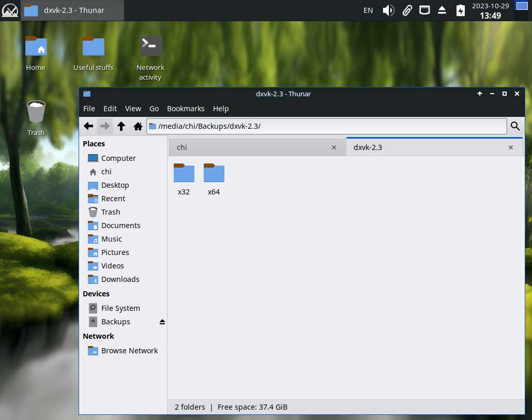Open the View menu
The image size is (532, 420).
click(x=133, y=109)
